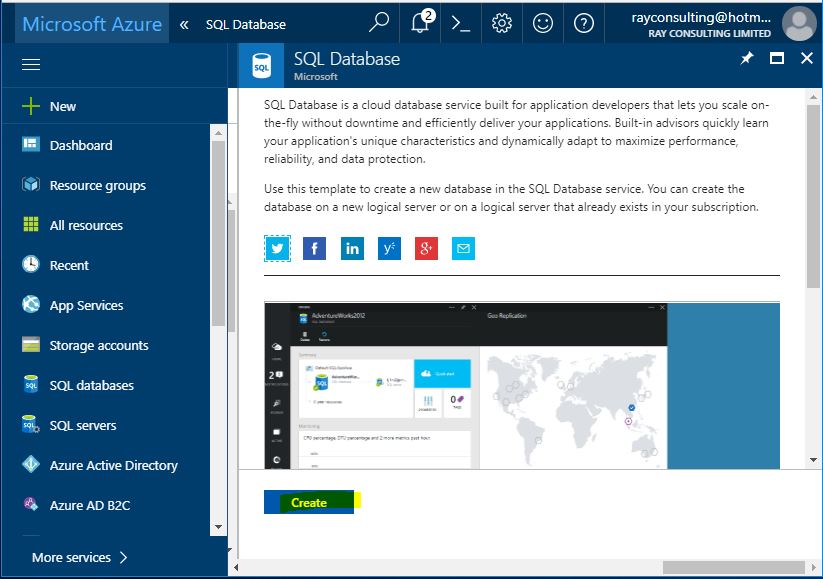
Task: Share on Yammer
Action: pos(389,248)
